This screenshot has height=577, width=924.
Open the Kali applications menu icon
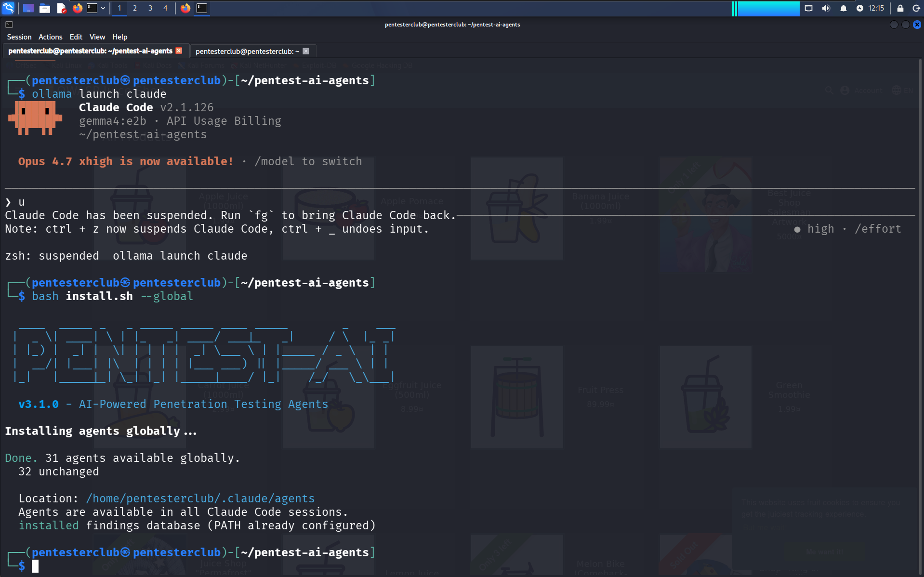point(9,8)
